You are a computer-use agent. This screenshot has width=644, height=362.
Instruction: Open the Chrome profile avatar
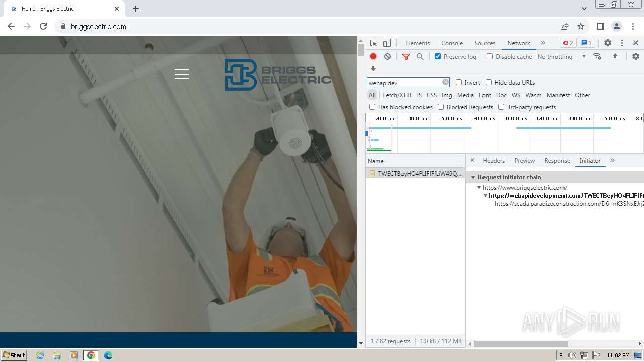click(x=616, y=26)
